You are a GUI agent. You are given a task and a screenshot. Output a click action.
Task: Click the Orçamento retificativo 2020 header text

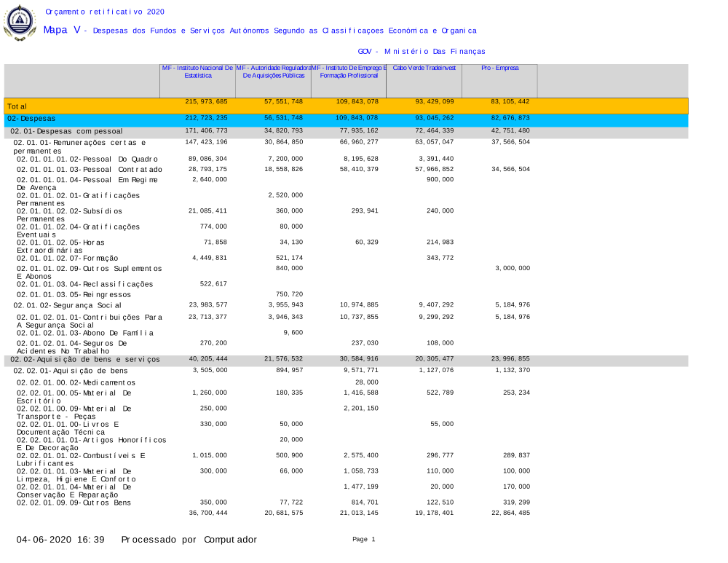pos(105,12)
